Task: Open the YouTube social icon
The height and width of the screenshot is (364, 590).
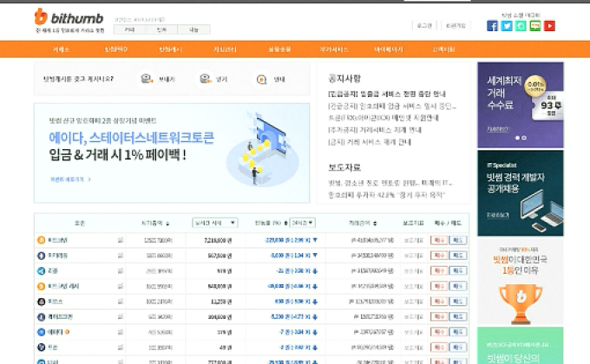Action: coord(549,26)
